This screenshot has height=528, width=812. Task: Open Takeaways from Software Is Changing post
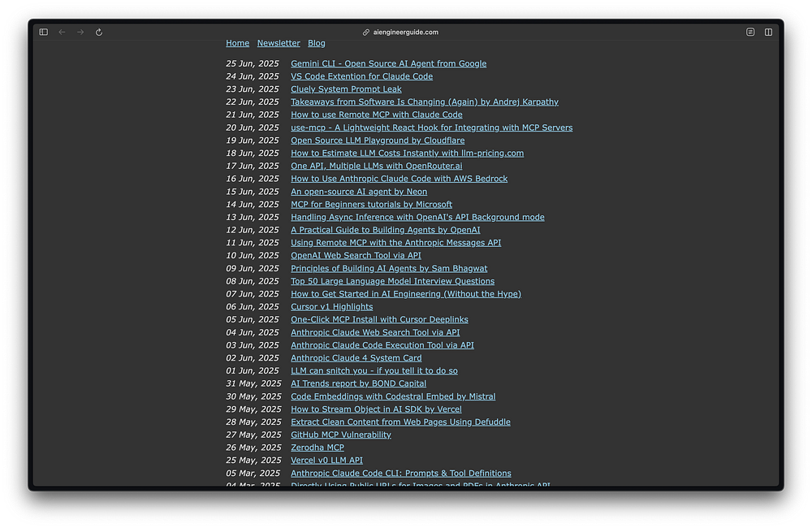[x=424, y=102]
